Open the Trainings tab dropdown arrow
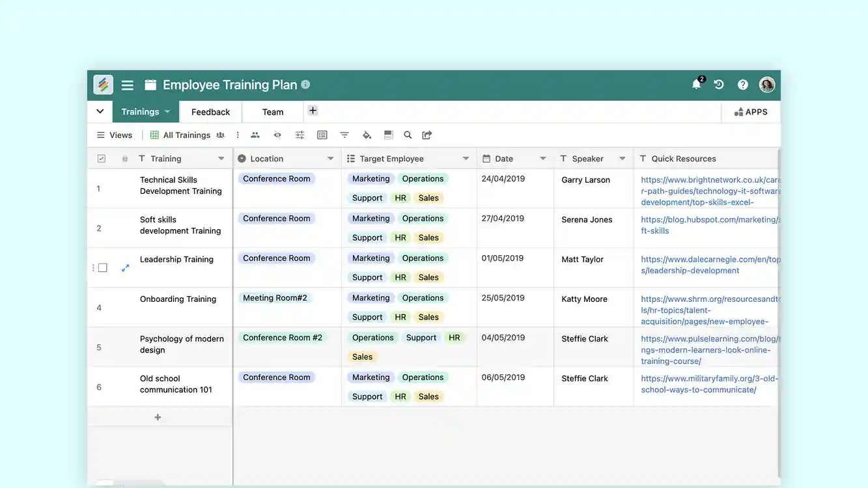This screenshot has height=488, width=868. (x=167, y=111)
